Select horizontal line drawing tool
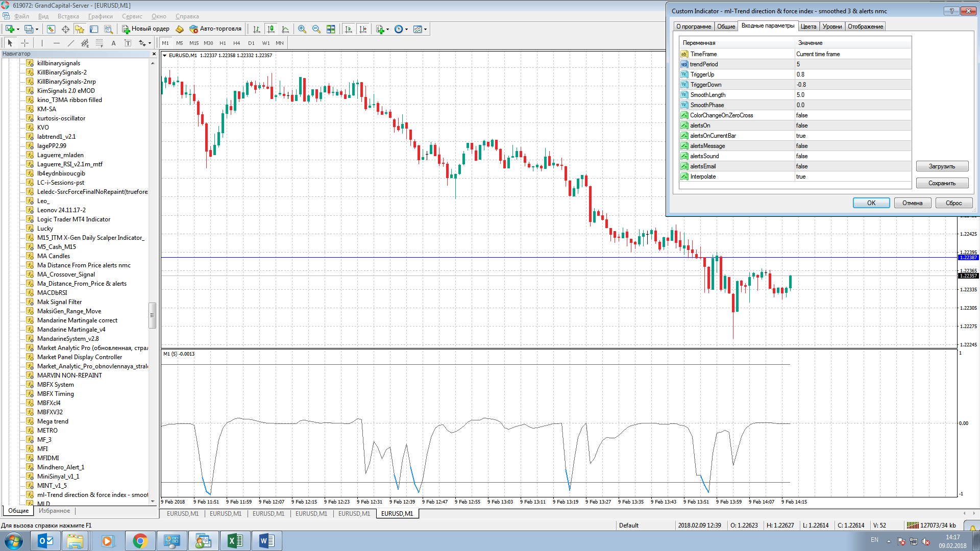 56,43
